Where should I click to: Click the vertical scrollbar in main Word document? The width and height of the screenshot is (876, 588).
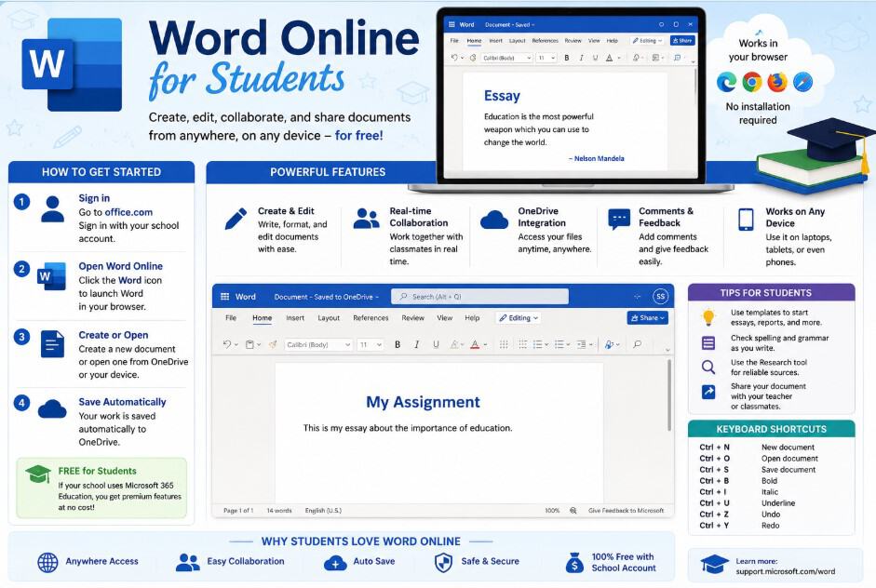click(x=668, y=396)
